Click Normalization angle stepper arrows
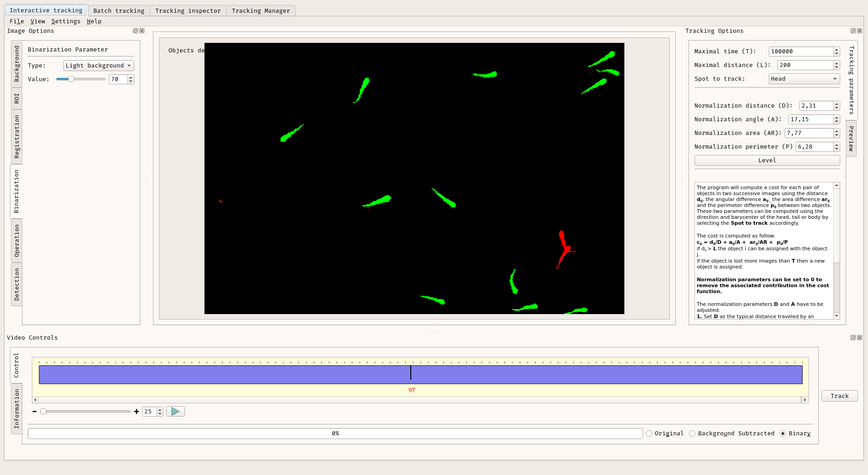This screenshot has height=475, width=868. pyautogui.click(x=837, y=119)
